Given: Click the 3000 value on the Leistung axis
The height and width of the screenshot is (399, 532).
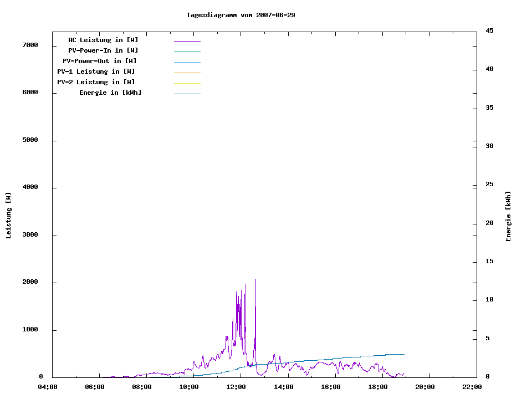Looking at the screenshot, I should point(29,235).
